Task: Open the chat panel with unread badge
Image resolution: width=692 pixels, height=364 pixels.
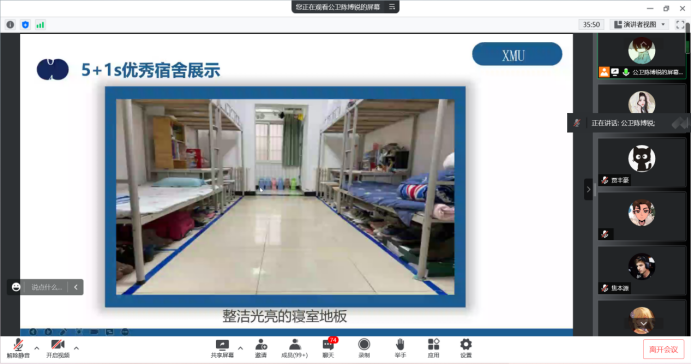Action: click(328, 348)
